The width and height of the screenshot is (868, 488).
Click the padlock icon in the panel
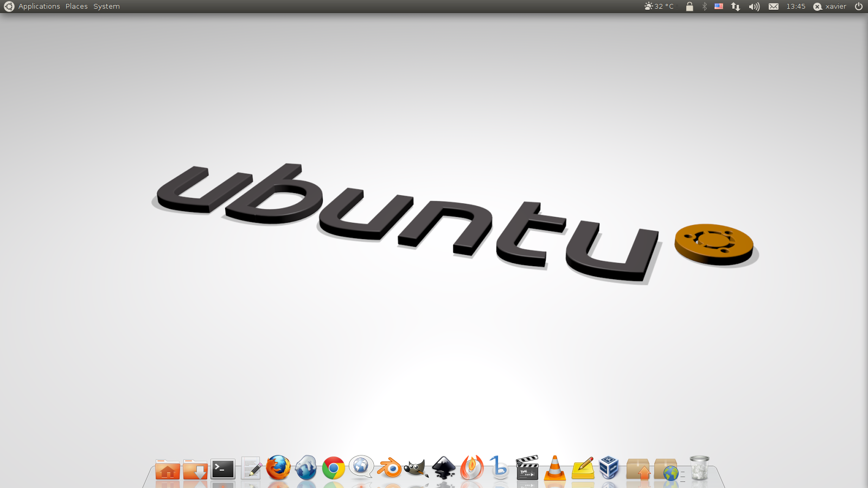(690, 7)
